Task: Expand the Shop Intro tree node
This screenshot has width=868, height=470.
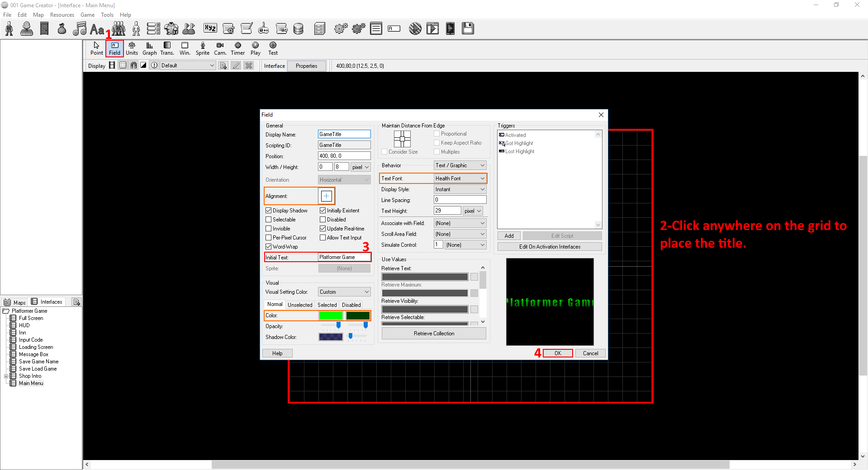Action: click(x=6, y=376)
